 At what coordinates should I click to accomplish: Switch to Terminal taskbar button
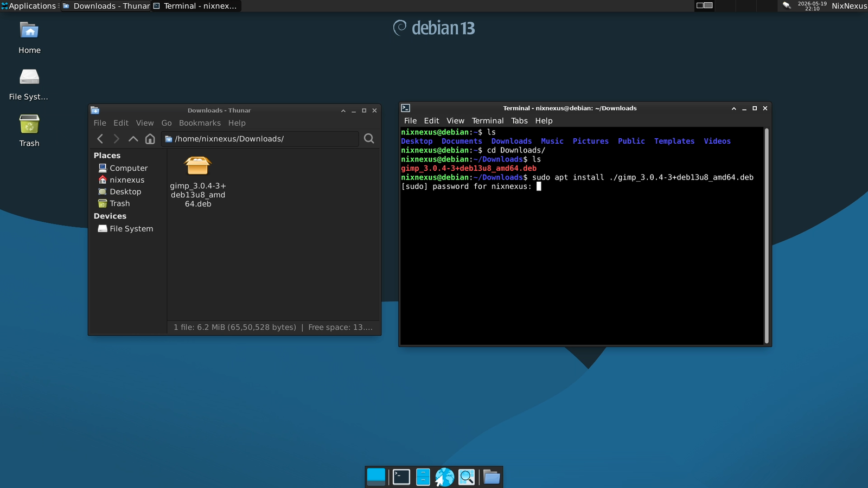click(x=195, y=6)
